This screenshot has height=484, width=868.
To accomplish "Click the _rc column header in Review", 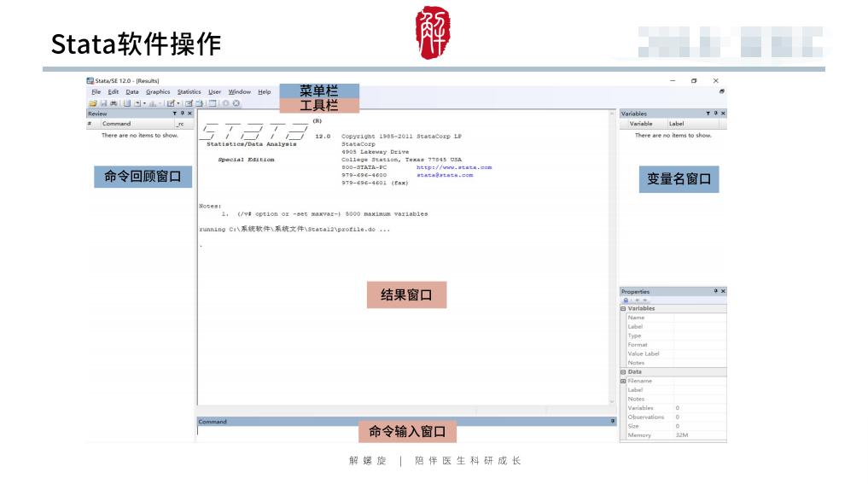I will tap(184, 124).
